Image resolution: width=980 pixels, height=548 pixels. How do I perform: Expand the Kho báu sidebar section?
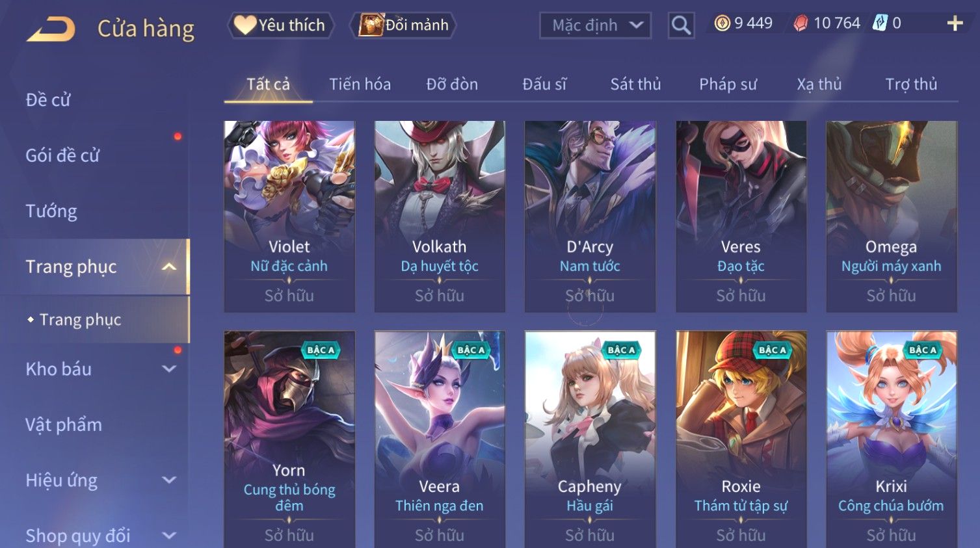(169, 369)
